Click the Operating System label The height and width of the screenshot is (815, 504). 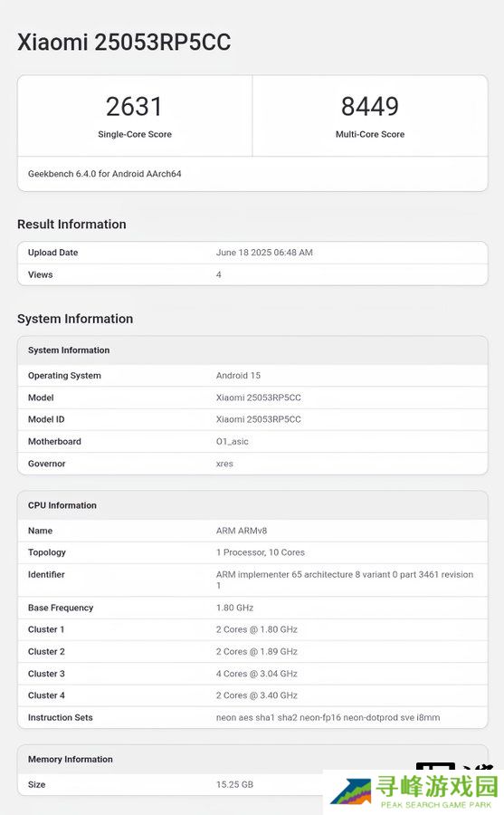pos(64,375)
